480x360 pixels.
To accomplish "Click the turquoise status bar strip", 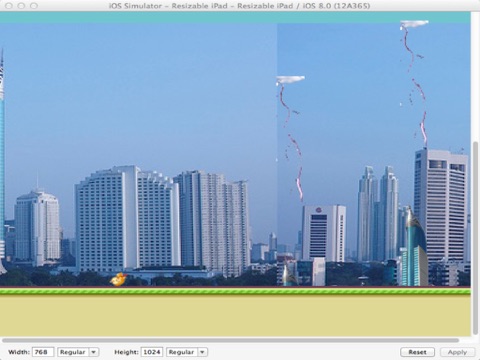I will 235,17.
